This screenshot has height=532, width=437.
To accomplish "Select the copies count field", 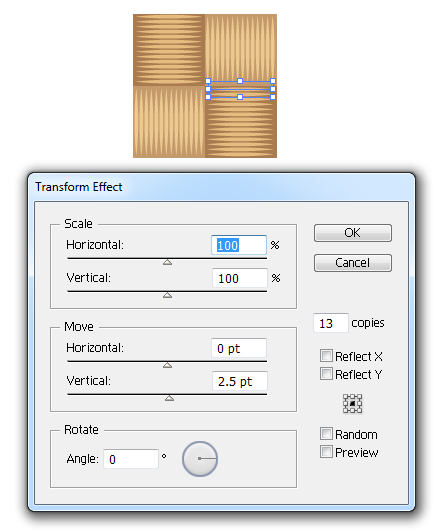I will coord(331,323).
